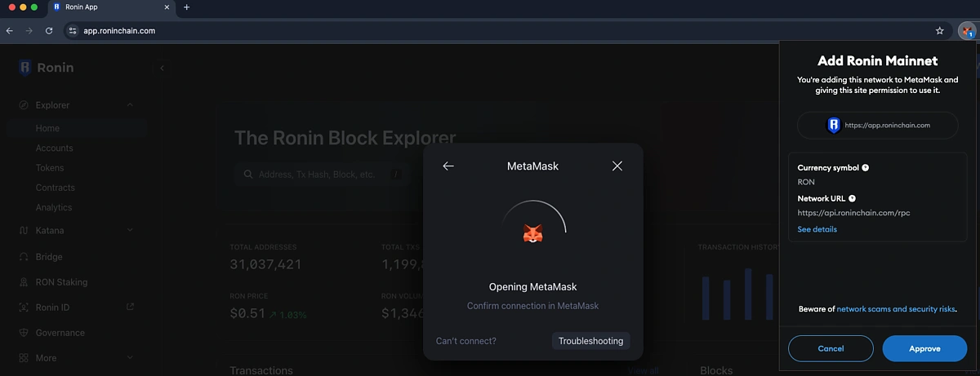
Task: Open See details link in MetaMask popup
Action: pos(817,229)
